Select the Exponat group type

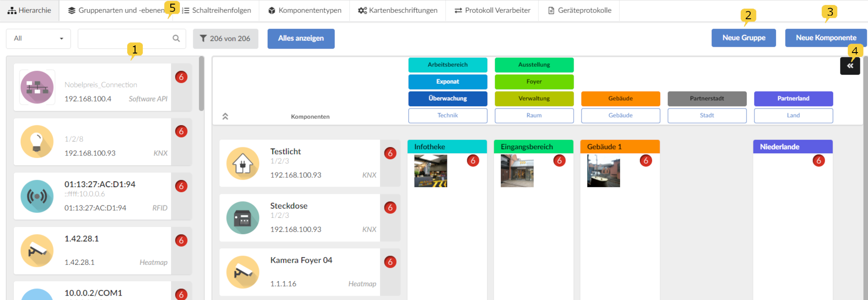(x=448, y=82)
